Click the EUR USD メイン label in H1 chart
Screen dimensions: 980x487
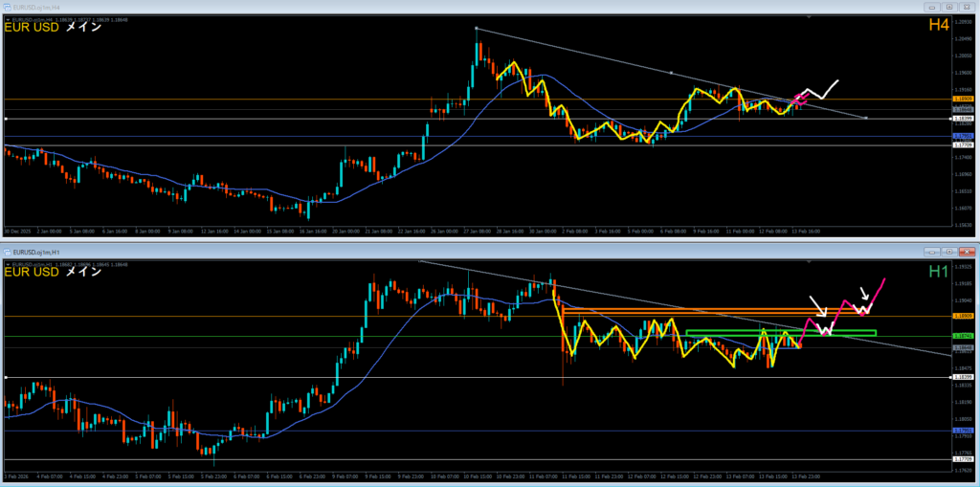pos(54,272)
